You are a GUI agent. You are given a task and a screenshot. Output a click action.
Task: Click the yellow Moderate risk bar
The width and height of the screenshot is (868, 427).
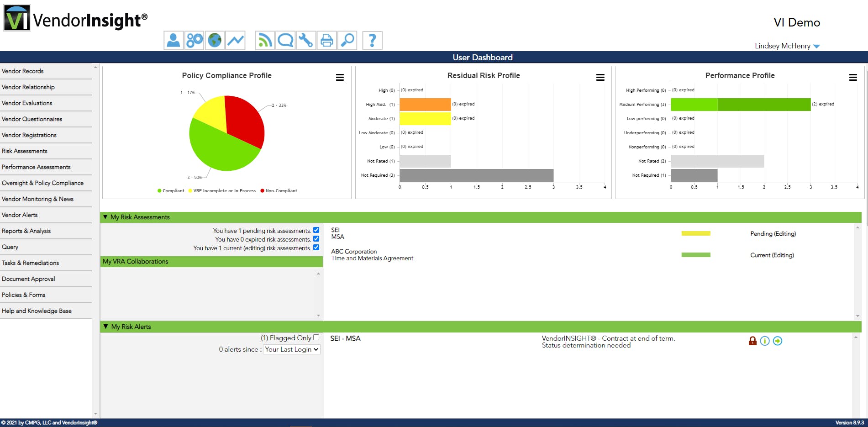[425, 119]
